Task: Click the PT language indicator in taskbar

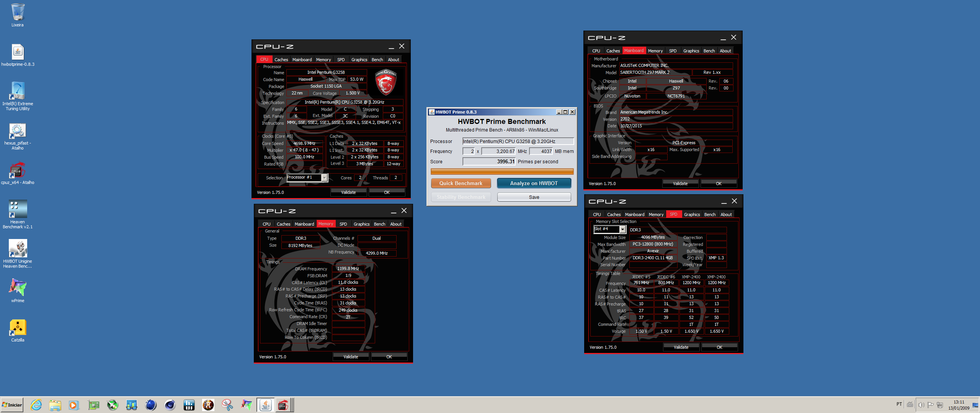Action: [x=899, y=404]
